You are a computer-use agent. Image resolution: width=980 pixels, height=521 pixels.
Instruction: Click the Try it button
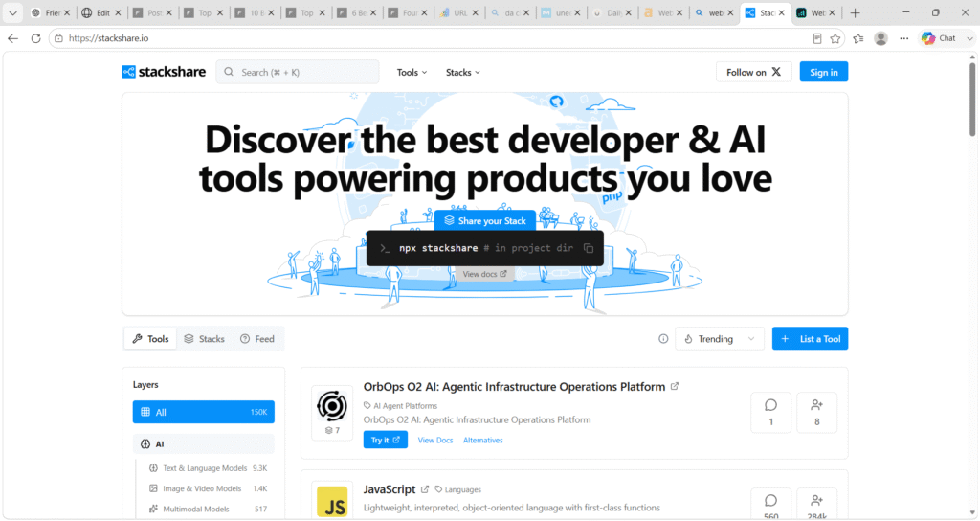[x=385, y=441]
